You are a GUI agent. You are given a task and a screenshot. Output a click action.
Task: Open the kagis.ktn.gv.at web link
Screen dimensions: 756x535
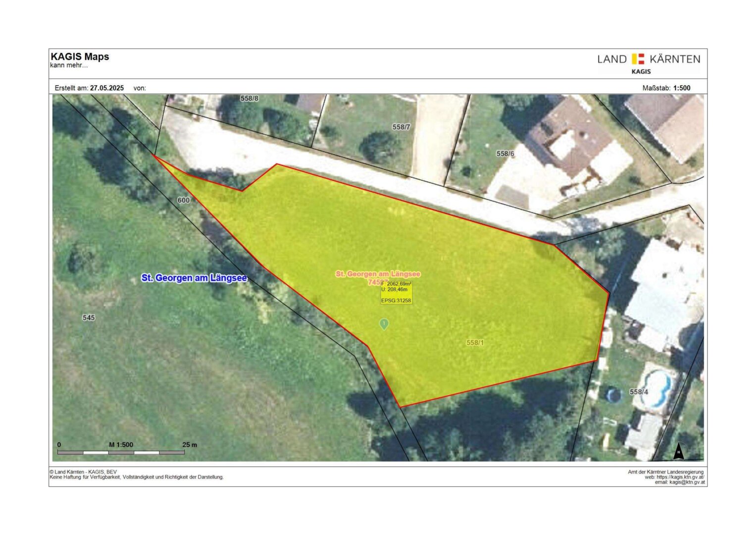[x=679, y=477]
